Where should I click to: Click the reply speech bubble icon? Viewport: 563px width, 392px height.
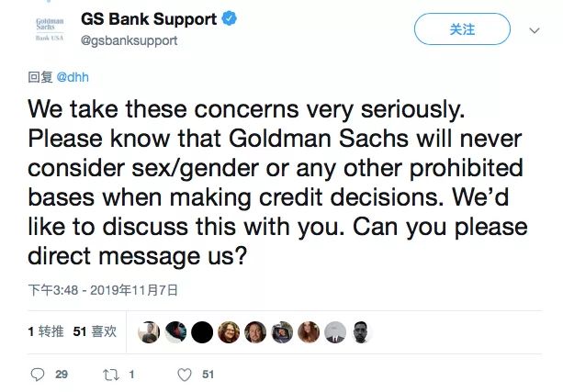point(38,375)
